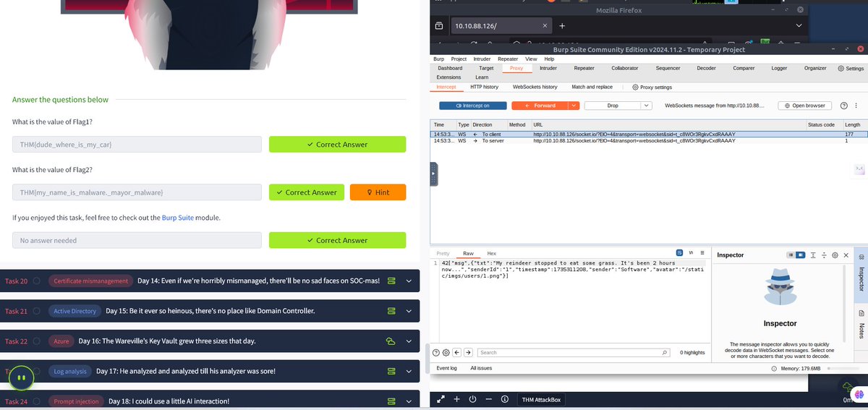Open Proxy settings gear in Burp
The image size is (868, 410).
(635, 87)
